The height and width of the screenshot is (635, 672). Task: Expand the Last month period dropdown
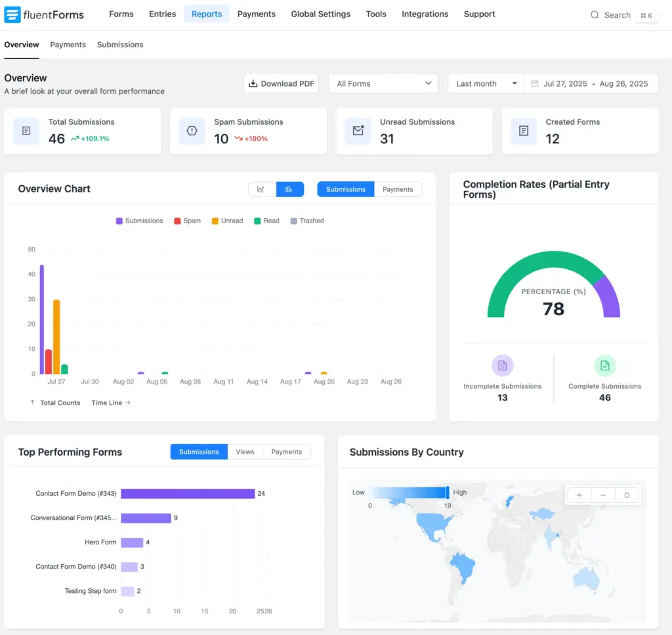[x=486, y=83]
